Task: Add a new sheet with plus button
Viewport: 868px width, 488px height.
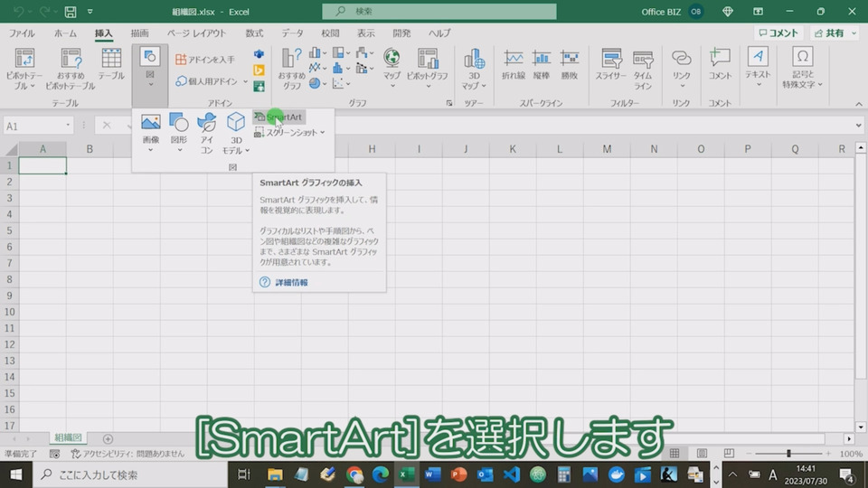Action: coord(108,439)
